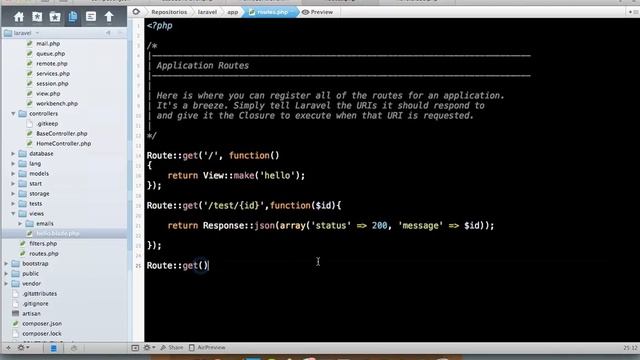The width and height of the screenshot is (640, 360).
Task: Open mail.php in file list
Action: tap(48, 43)
